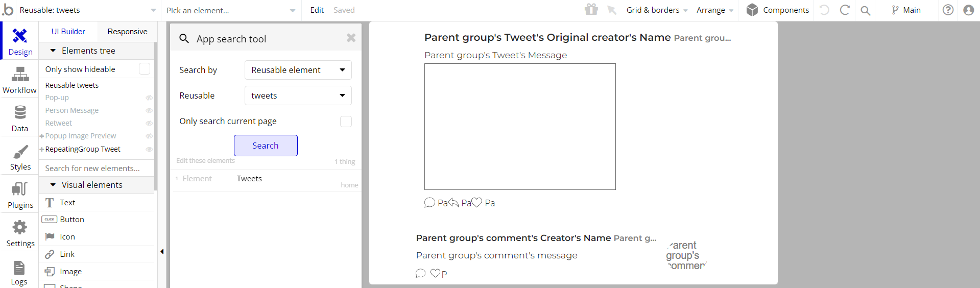
Task: Check Only search current page
Action: pyautogui.click(x=346, y=122)
